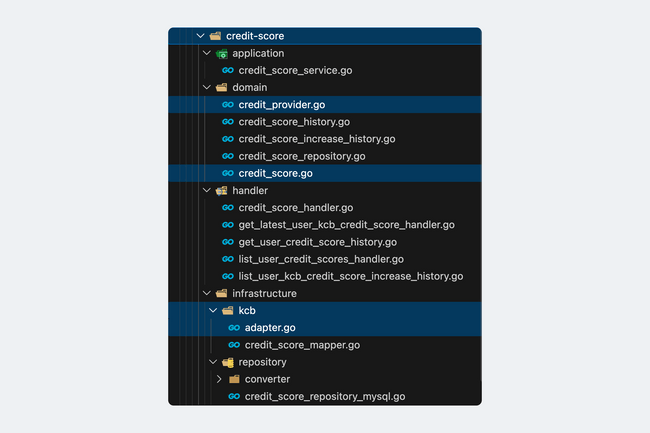Click the handler folder icon
The image size is (650, 433).
(x=222, y=191)
